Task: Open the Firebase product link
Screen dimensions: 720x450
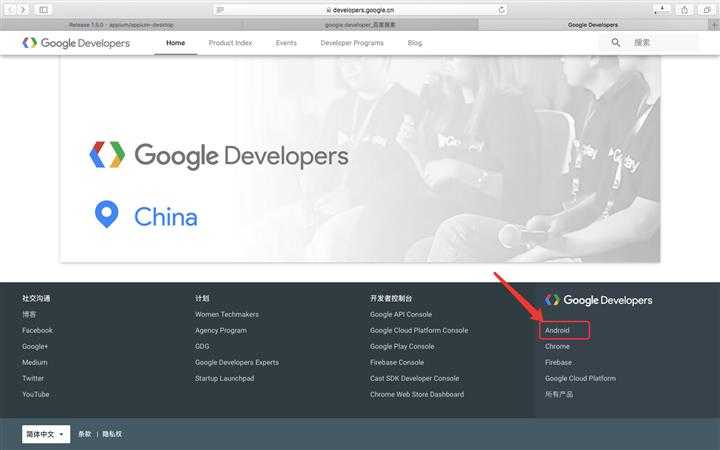Action: [x=558, y=363]
